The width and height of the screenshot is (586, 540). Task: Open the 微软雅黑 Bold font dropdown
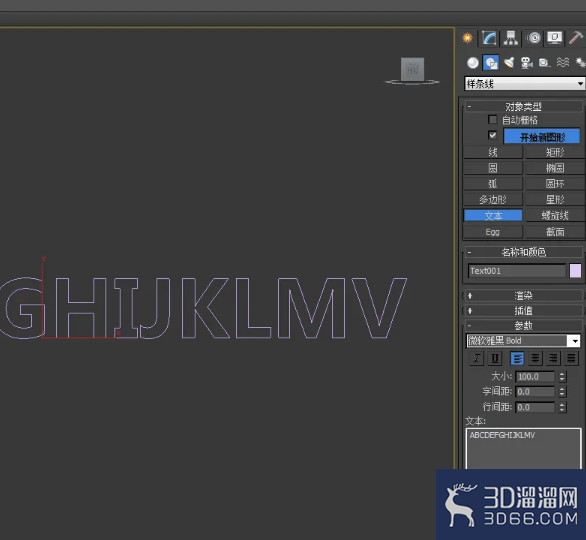(x=523, y=341)
